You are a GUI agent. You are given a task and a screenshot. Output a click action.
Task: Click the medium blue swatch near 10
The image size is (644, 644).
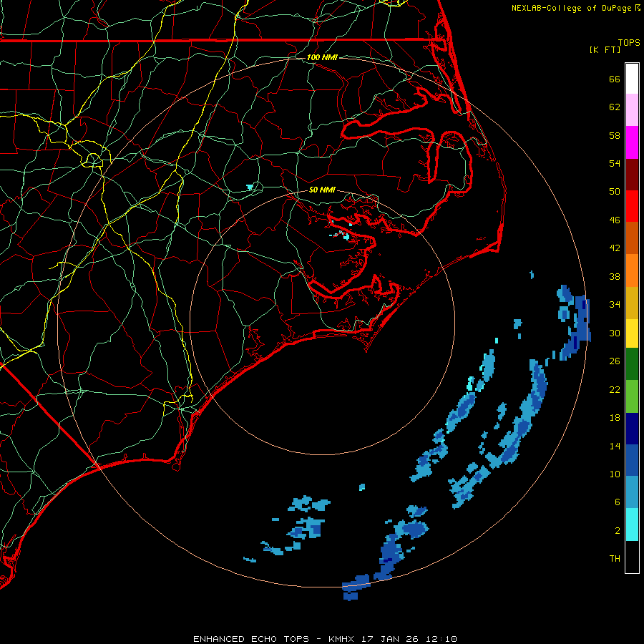click(632, 460)
